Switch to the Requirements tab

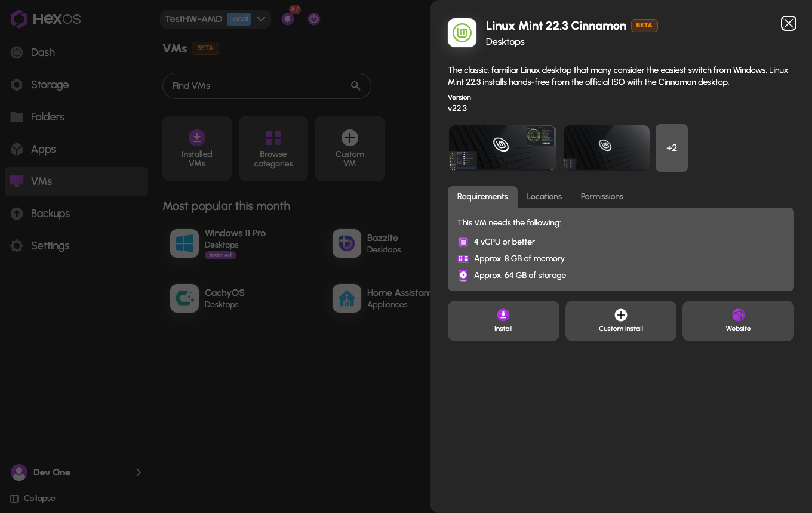point(482,197)
